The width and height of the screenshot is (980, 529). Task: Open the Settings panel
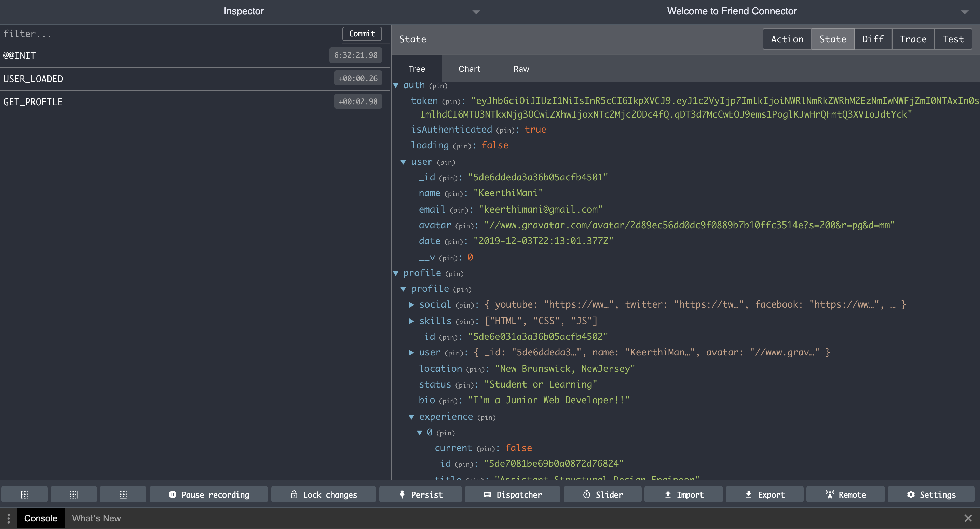coord(930,494)
